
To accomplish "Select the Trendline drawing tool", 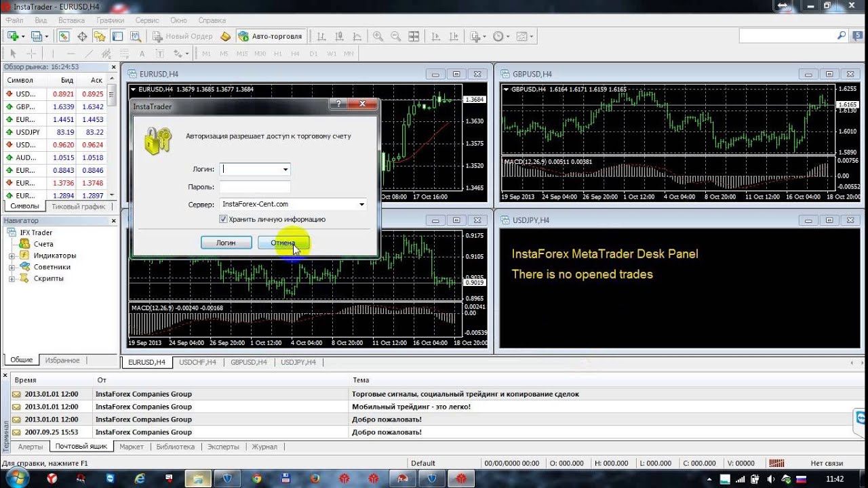I will (89, 54).
